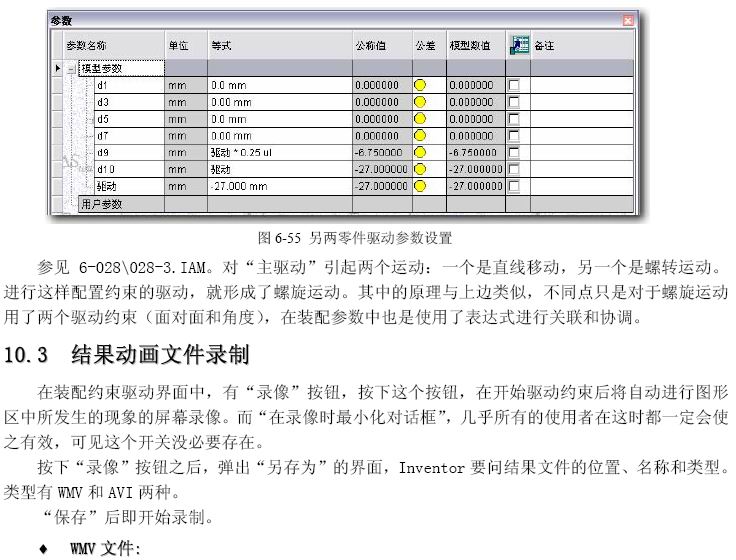Toggle export checkbox for d7 row
The image size is (736, 560).
(x=514, y=136)
